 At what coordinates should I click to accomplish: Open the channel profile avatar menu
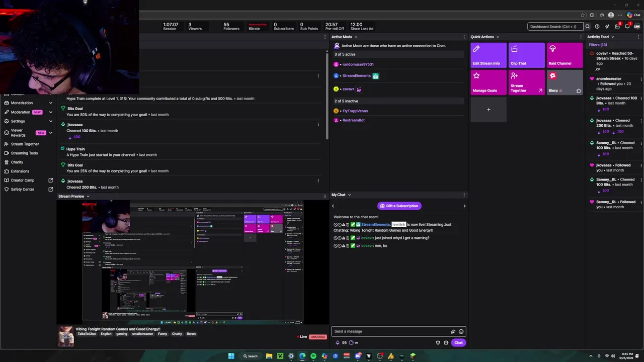tap(637, 27)
